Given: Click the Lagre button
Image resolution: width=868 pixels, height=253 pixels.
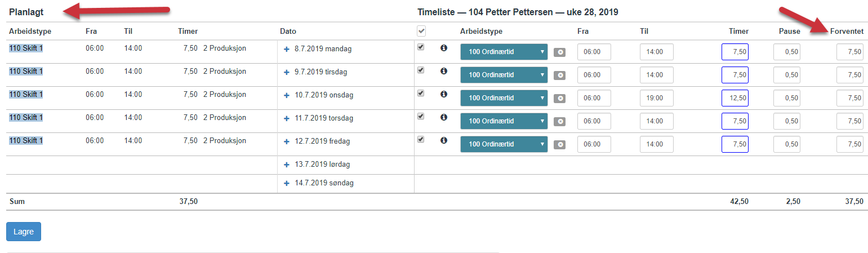Looking at the screenshot, I should [x=24, y=232].
